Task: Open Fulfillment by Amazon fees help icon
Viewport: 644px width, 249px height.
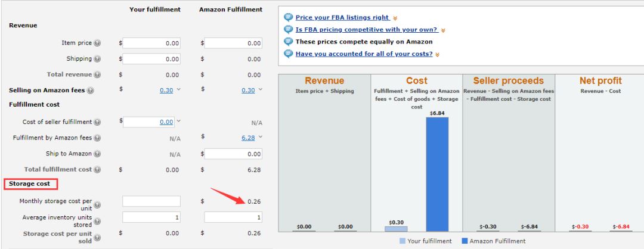Action: coord(97,138)
